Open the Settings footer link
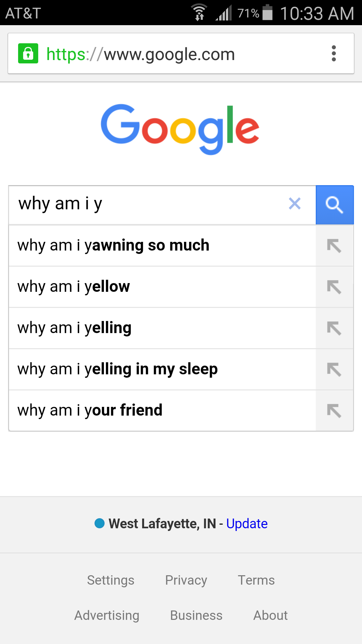Image resolution: width=362 pixels, height=644 pixels. (x=111, y=580)
